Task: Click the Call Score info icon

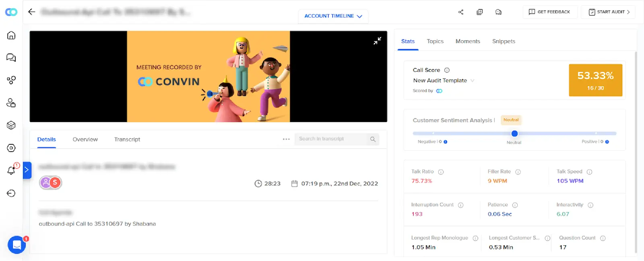Action: tap(447, 70)
